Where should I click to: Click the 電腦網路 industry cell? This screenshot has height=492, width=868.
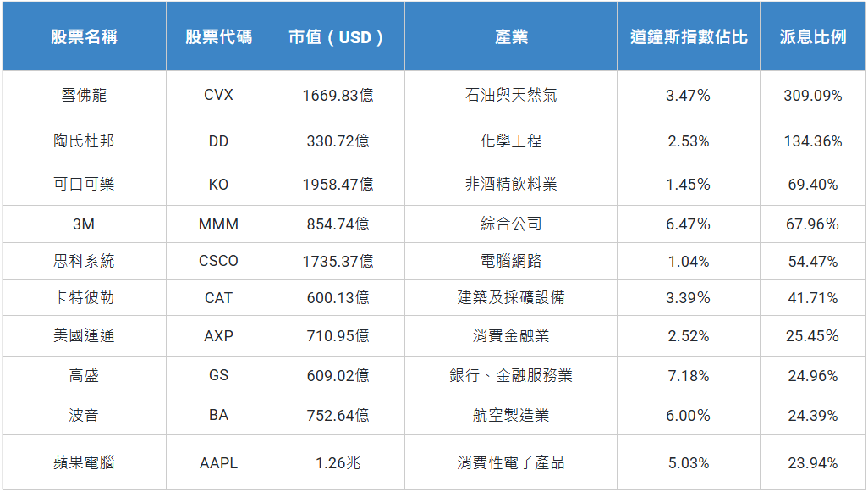tap(511, 261)
